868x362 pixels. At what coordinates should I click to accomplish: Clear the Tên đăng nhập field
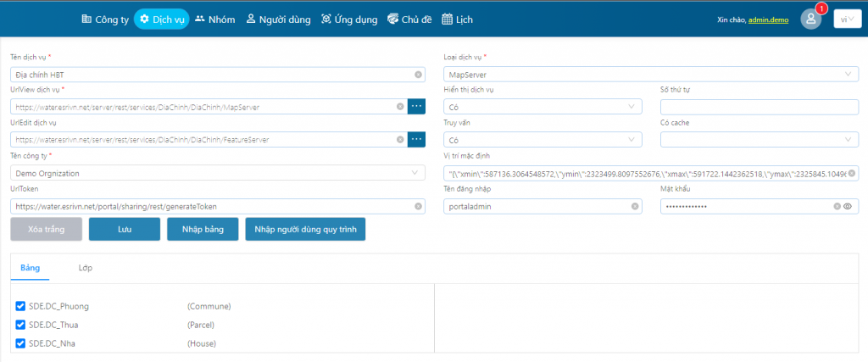click(x=636, y=206)
